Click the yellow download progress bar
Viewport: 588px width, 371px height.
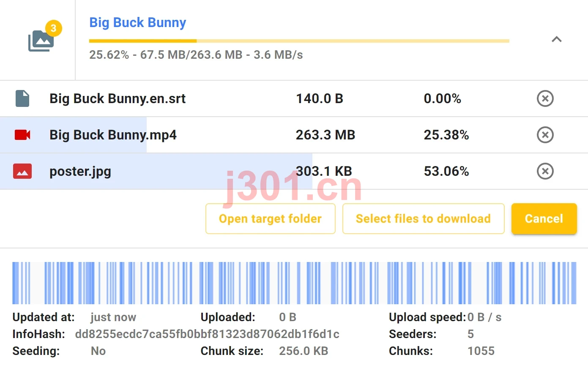coord(299,41)
